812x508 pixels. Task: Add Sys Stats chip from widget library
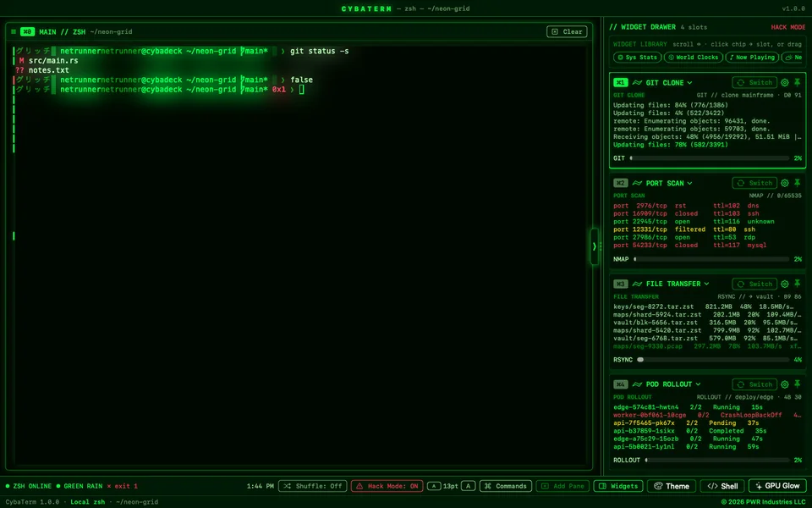pyautogui.click(x=638, y=57)
